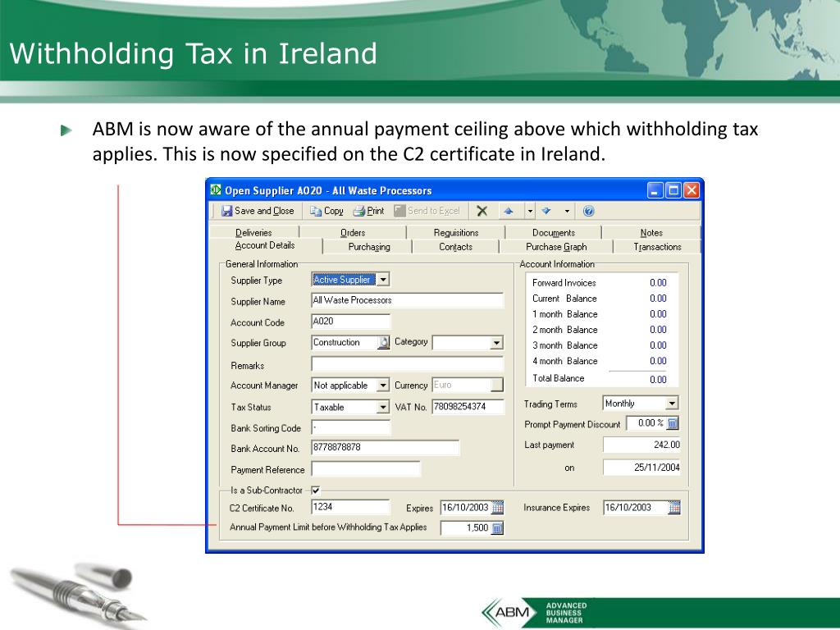Toggle the Is a Sub-Contractor checkbox
Viewport: 840px width, 630px height.
pyautogui.click(x=316, y=490)
